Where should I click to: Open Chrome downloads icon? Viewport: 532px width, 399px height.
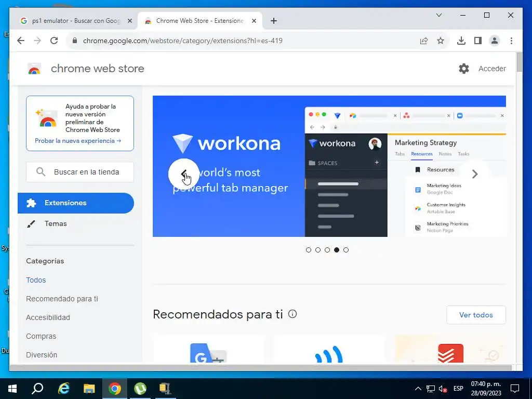(461, 41)
